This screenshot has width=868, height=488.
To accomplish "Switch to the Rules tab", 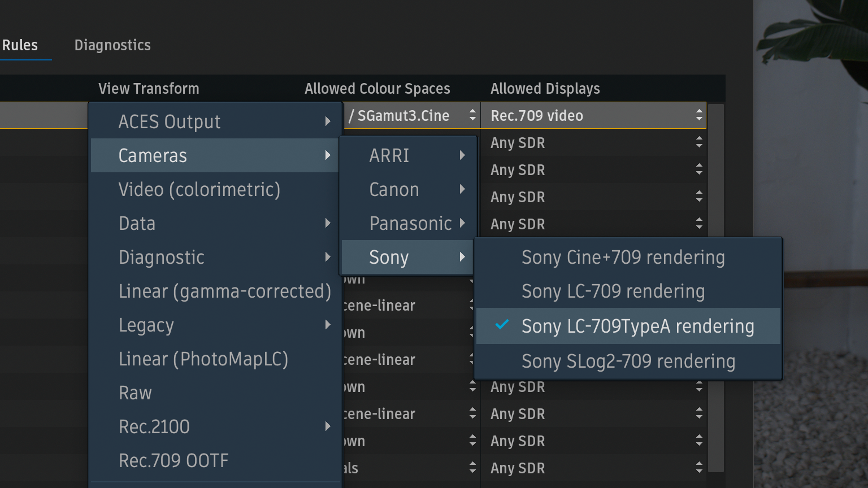I will pyautogui.click(x=20, y=45).
